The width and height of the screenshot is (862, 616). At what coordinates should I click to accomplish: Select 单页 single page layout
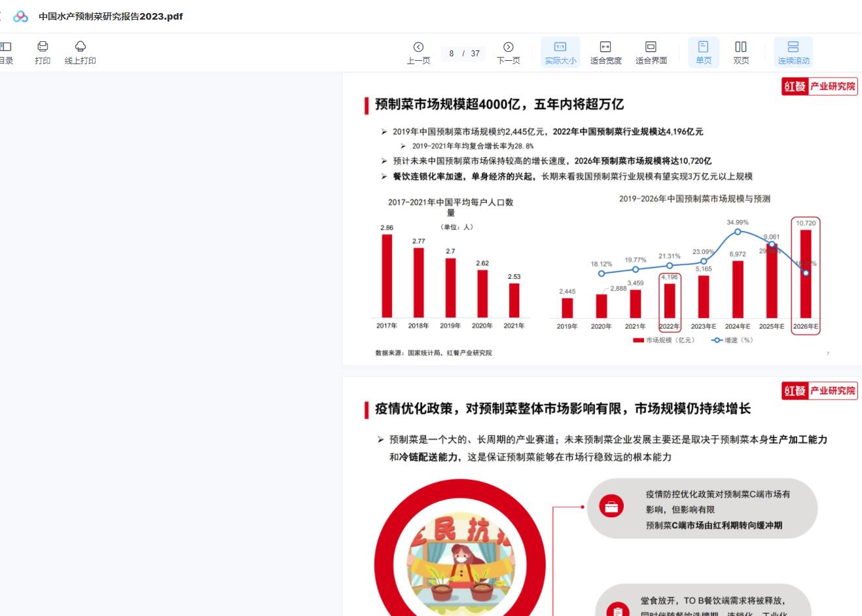[704, 52]
